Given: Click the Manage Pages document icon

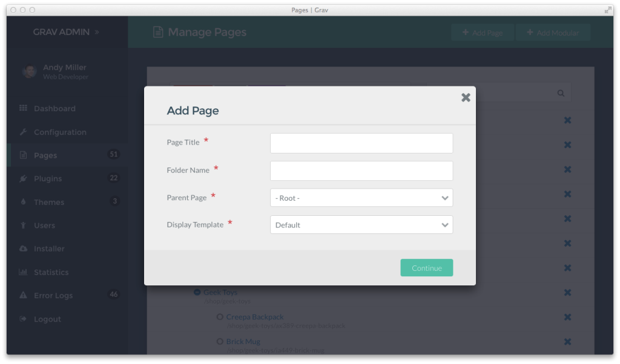Looking at the screenshot, I should tap(158, 32).
